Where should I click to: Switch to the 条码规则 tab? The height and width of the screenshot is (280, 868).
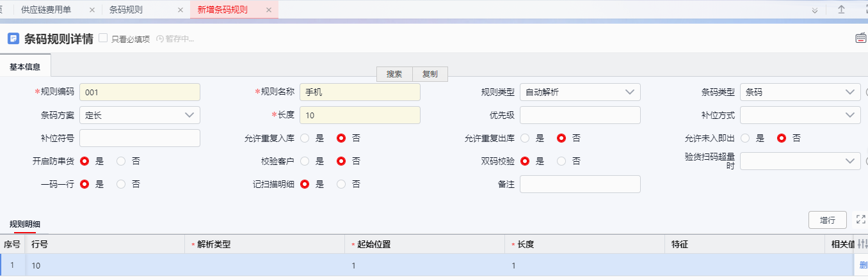click(126, 10)
